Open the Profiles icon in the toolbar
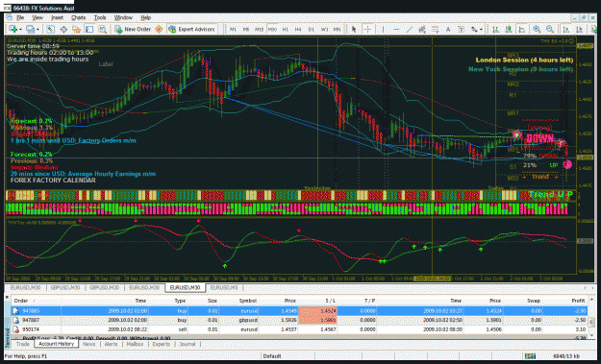Image resolution: width=601 pixels, height=364 pixels. [29, 29]
